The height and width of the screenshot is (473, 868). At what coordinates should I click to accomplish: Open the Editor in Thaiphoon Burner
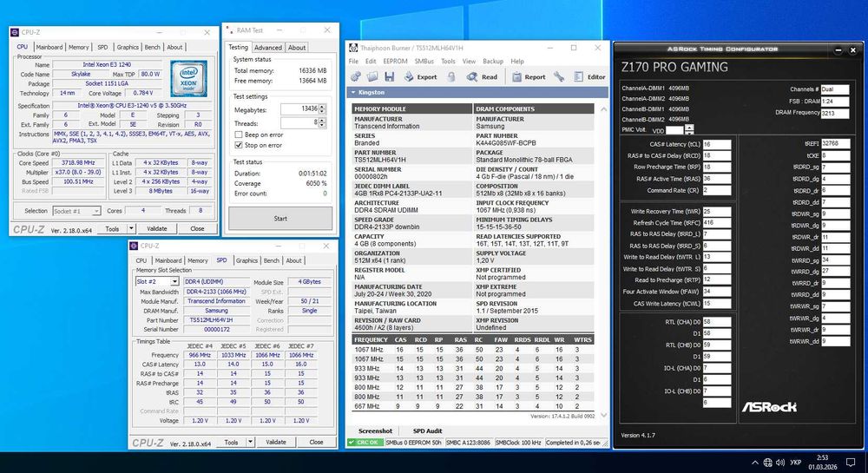coord(589,77)
